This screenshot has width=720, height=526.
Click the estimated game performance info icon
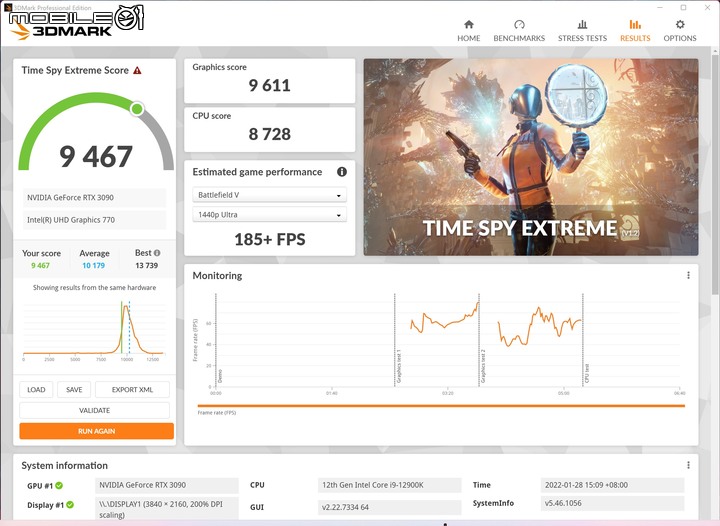pyautogui.click(x=342, y=172)
